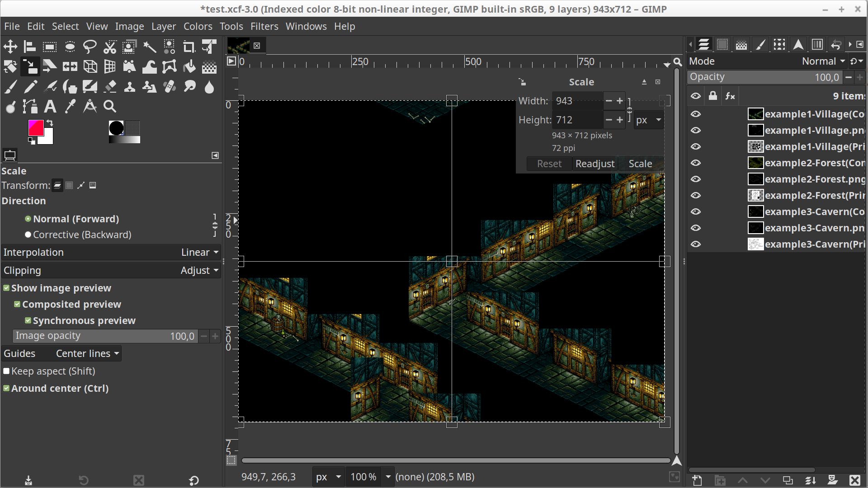The height and width of the screenshot is (488, 868).
Task: Hide the example2-Forest.png layer
Action: click(696, 179)
